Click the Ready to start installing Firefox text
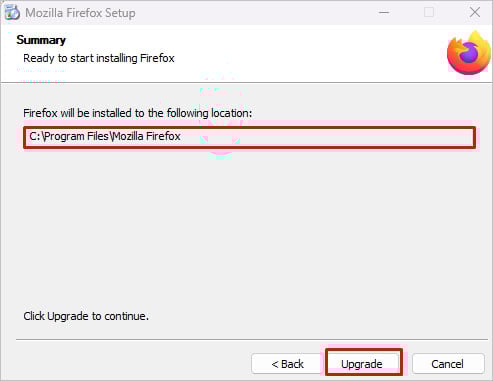This screenshot has height=381, width=493. pos(99,58)
